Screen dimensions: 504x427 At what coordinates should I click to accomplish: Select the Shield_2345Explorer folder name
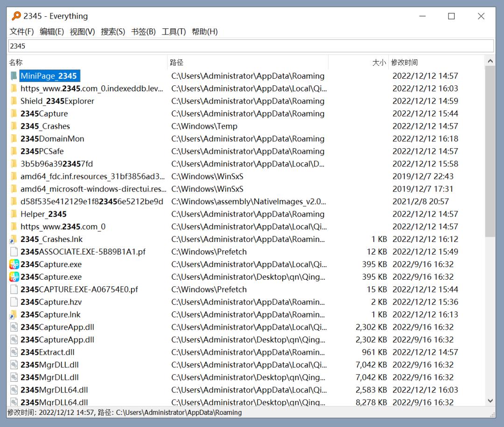pyautogui.click(x=57, y=101)
